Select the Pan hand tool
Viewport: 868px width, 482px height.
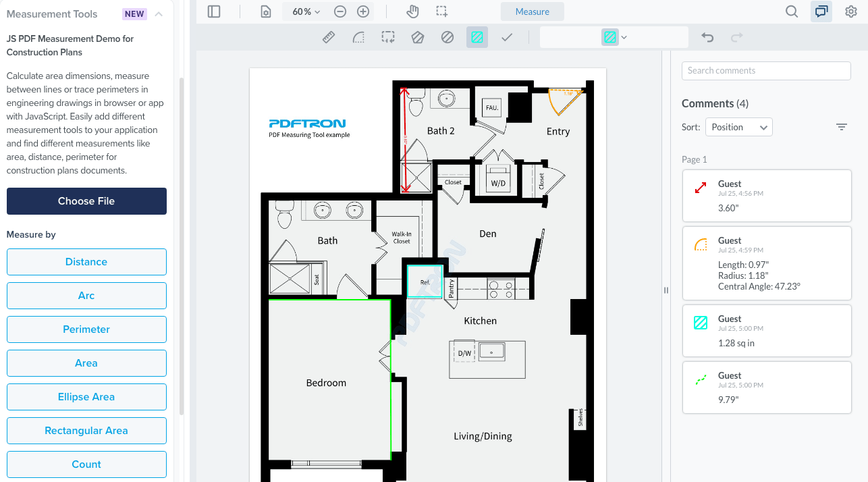(x=412, y=11)
